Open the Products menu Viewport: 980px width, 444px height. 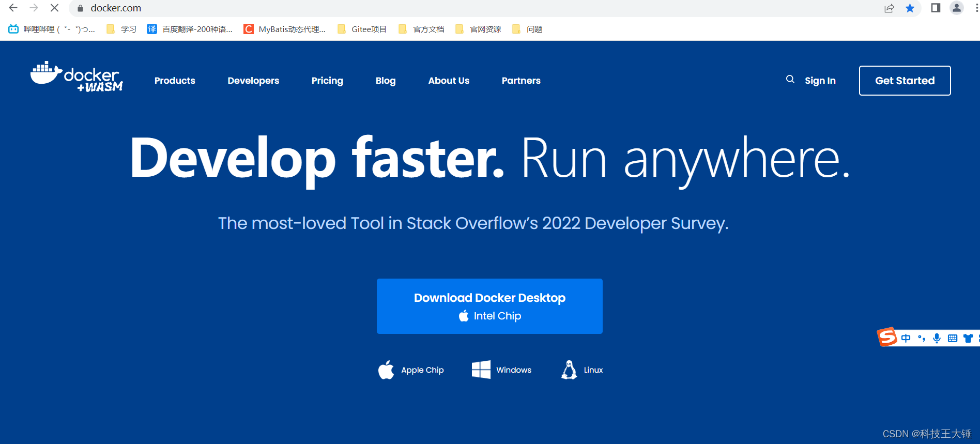point(175,81)
